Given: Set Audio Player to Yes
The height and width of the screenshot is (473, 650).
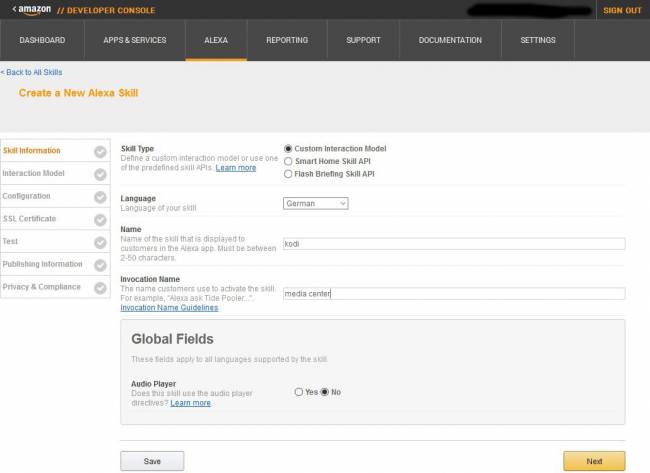Looking at the screenshot, I should coord(299,392).
